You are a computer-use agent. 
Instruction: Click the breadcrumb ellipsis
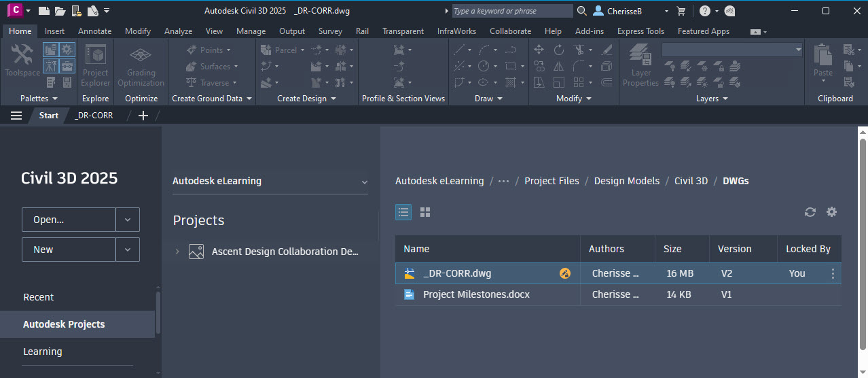point(503,181)
